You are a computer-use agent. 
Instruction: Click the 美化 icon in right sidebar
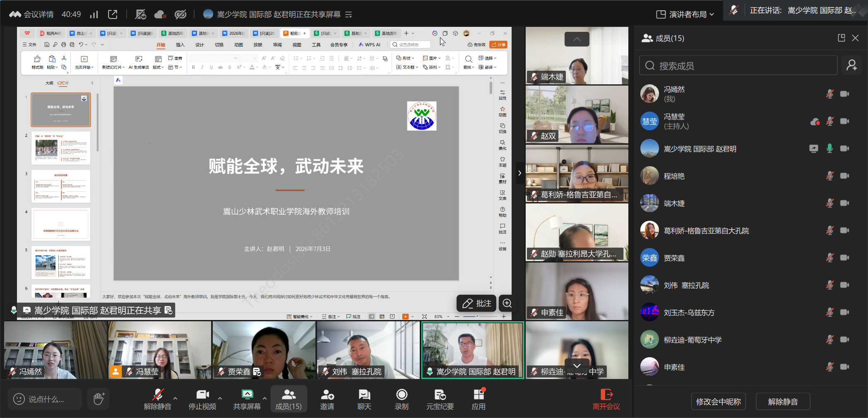[x=503, y=145]
